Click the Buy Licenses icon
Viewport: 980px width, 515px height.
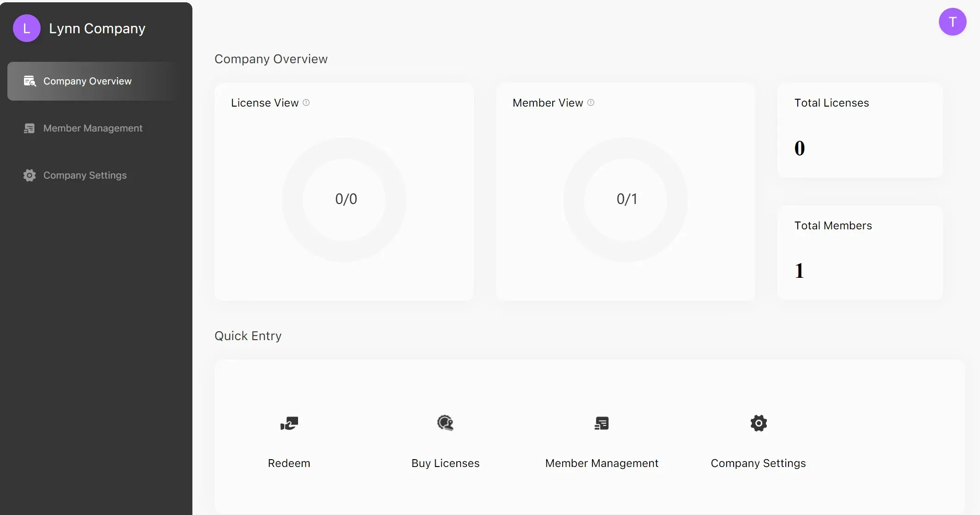tap(445, 423)
